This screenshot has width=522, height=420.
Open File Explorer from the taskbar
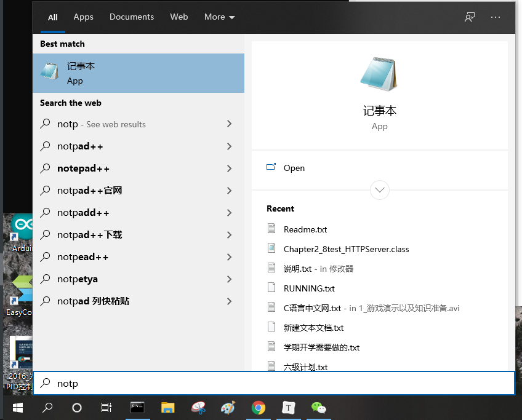tap(168, 408)
